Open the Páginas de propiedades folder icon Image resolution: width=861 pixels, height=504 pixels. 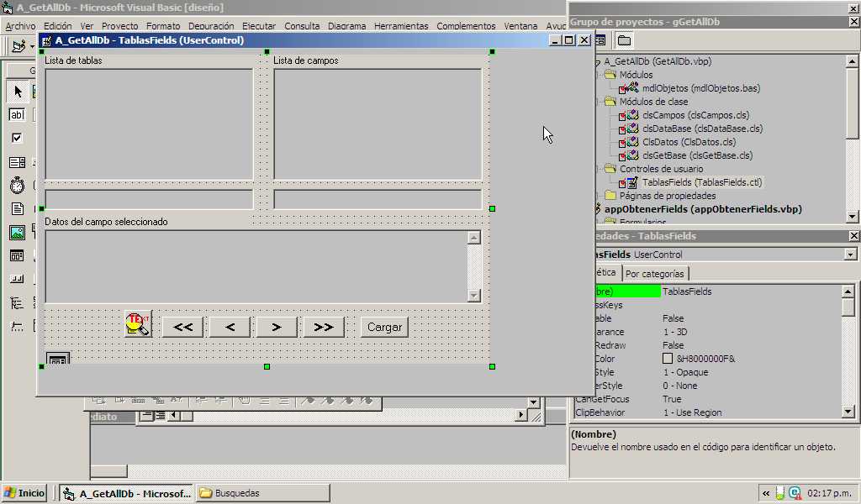[610, 195]
